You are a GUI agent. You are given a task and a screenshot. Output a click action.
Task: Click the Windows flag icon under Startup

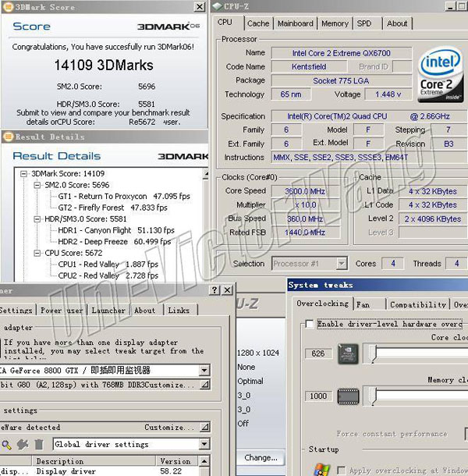click(x=321, y=470)
